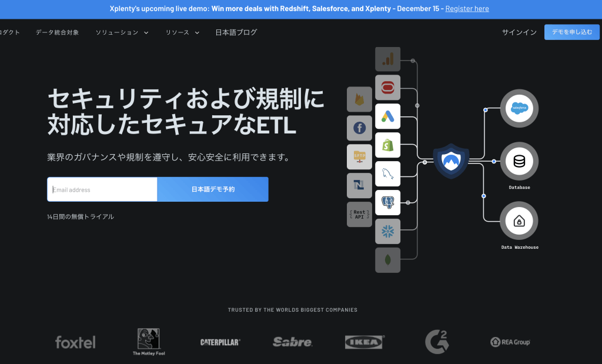The width and height of the screenshot is (602, 364).
Task: Click the G2 logo
Action: tap(437, 342)
